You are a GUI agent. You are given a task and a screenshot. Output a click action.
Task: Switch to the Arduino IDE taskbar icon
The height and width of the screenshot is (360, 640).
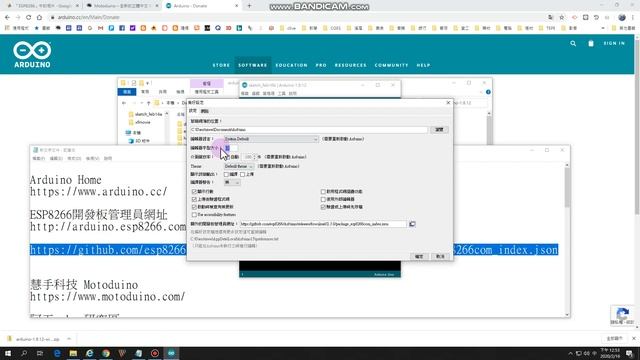tap(171, 353)
